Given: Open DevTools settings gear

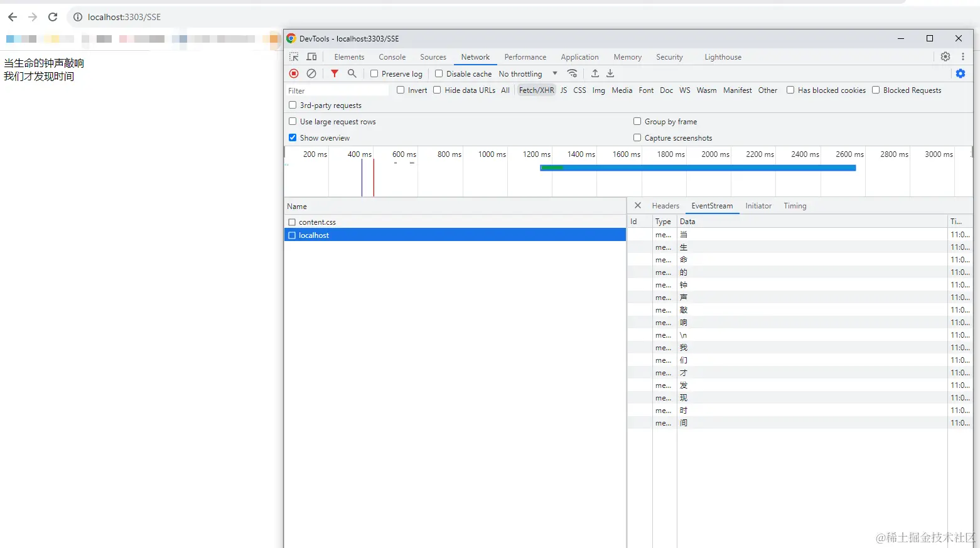Looking at the screenshot, I should pyautogui.click(x=945, y=56).
